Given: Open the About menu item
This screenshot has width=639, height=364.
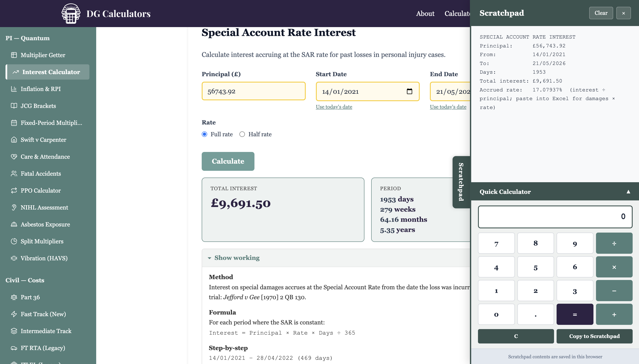Looking at the screenshot, I should pyautogui.click(x=425, y=14).
